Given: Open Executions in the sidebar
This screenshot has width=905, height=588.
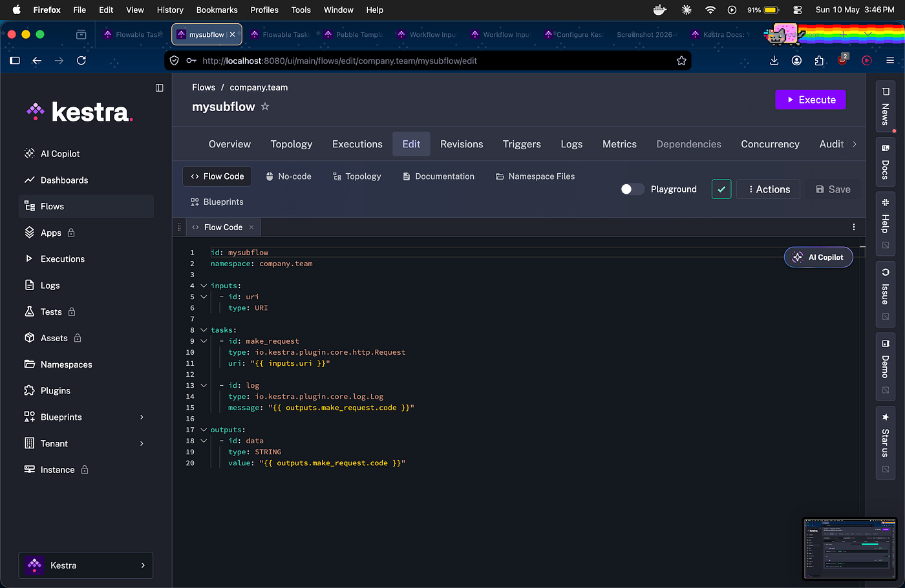Looking at the screenshot, I should pos(86,259).
